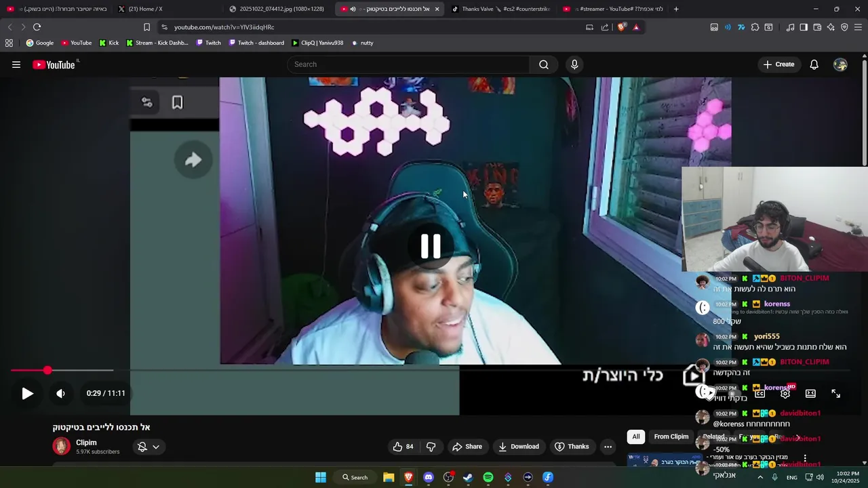Open the browser main hamburger menu
The height and width of the screenshot is (488, 868).
[859, 27]
